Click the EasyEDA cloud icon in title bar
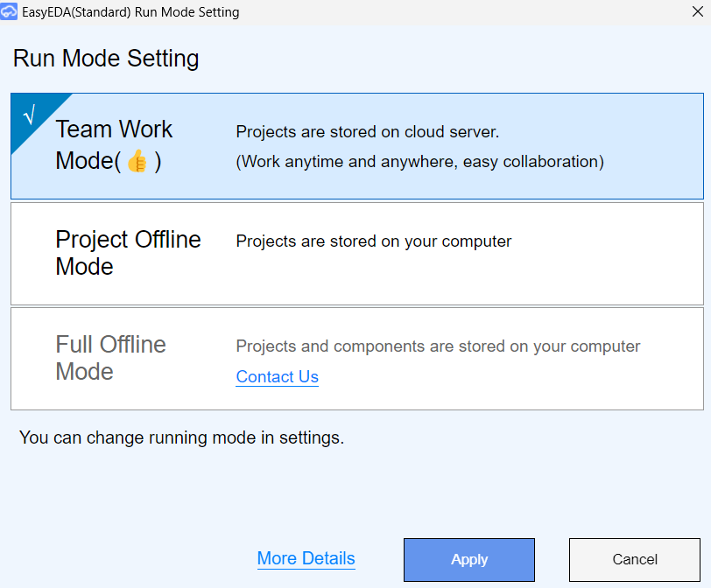 click(x=10, y=12)
